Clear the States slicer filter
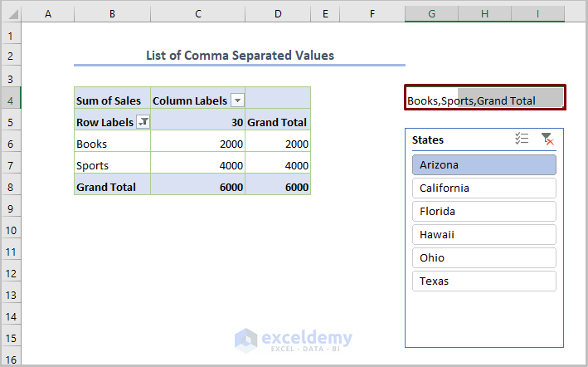Screen dimensions: 588x367 tap(547, 139)
